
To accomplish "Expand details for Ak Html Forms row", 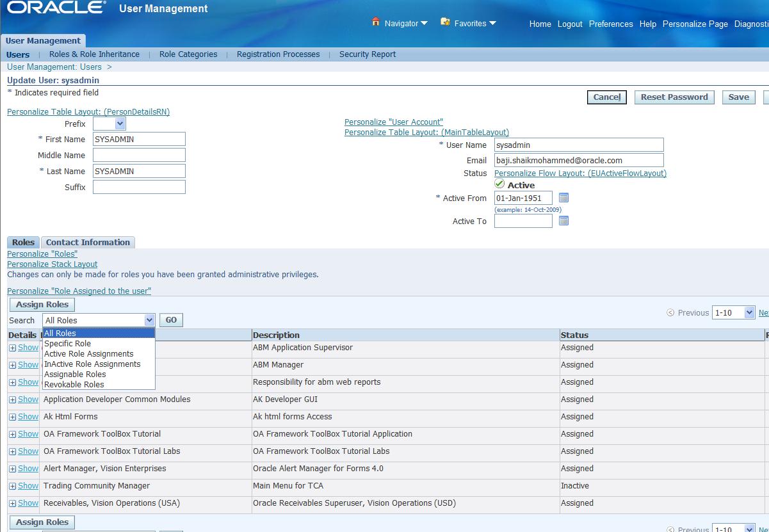I will pos(13,417).
